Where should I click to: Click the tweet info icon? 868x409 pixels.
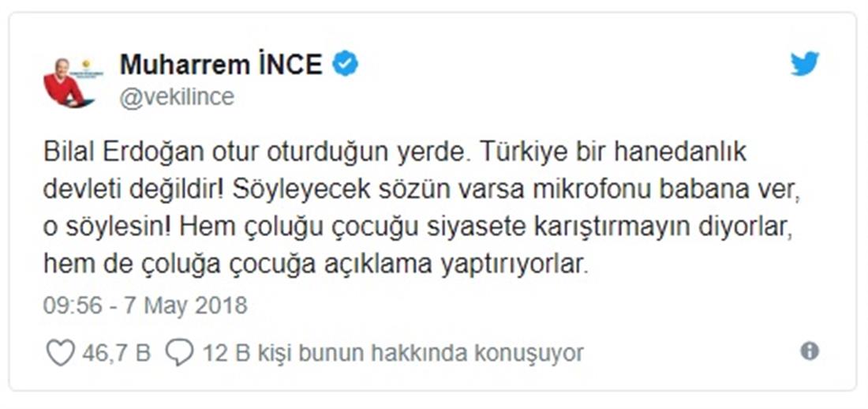[810, 351]
